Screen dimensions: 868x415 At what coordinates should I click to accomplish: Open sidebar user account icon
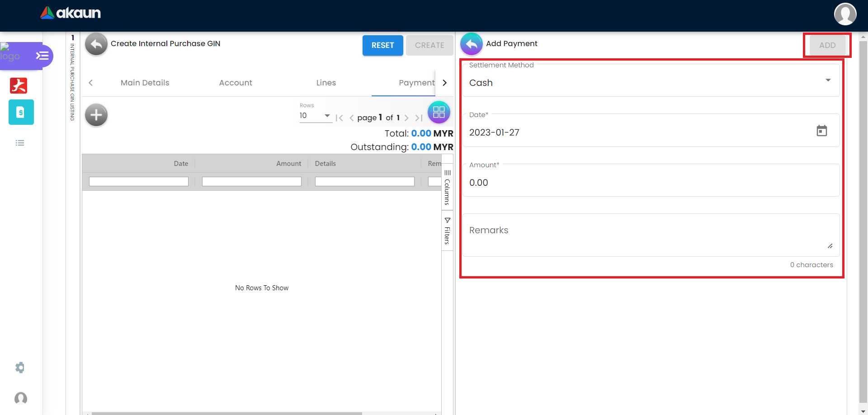21,398
